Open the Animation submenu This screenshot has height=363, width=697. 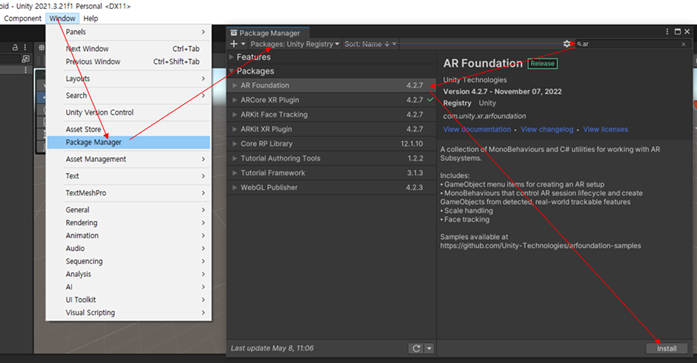(x=128, y=235)
